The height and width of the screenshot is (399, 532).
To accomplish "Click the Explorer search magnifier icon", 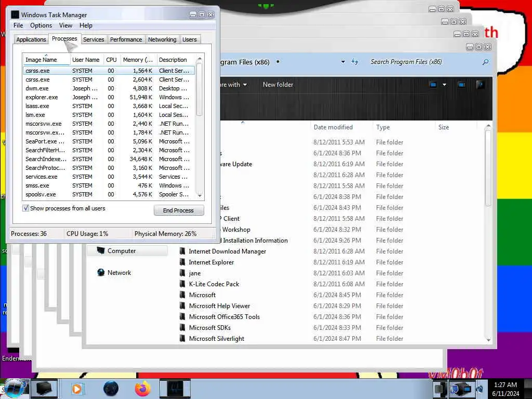I will [486, 62].
